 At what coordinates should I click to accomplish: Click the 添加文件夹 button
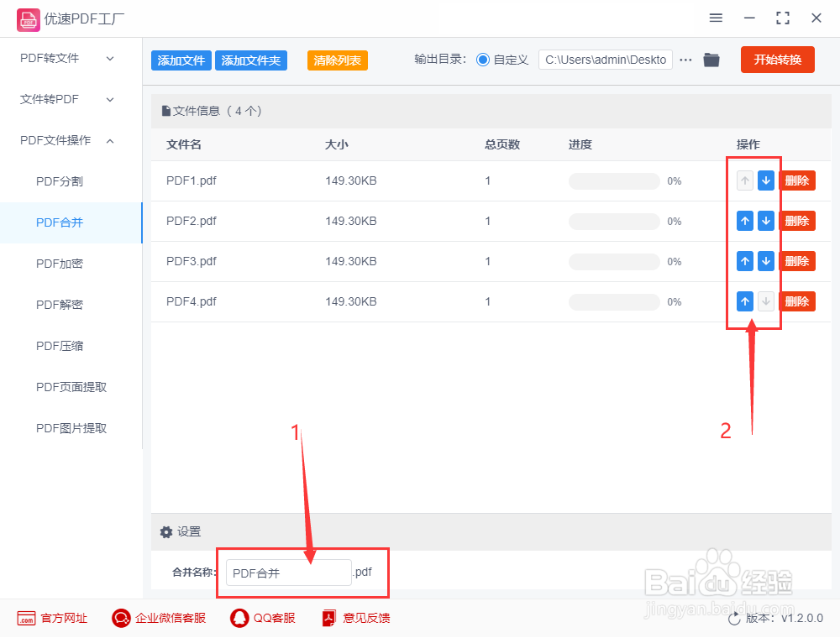250,60
